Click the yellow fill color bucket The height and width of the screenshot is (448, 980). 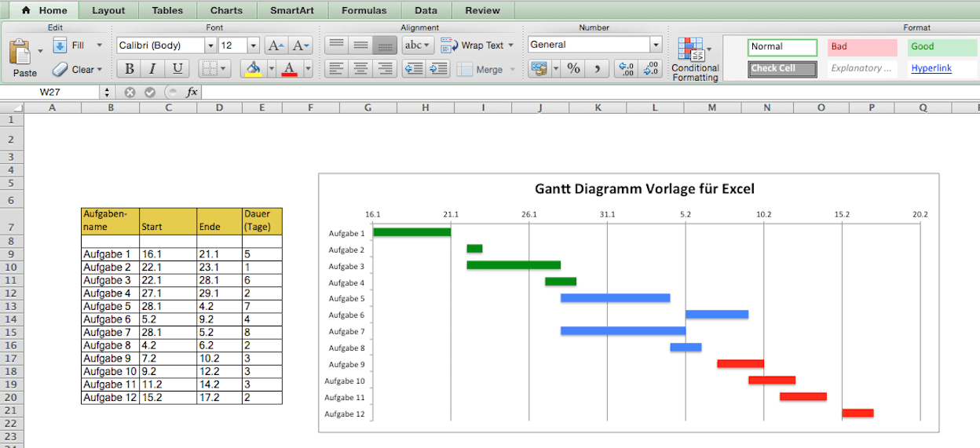(x=253, y=69)
